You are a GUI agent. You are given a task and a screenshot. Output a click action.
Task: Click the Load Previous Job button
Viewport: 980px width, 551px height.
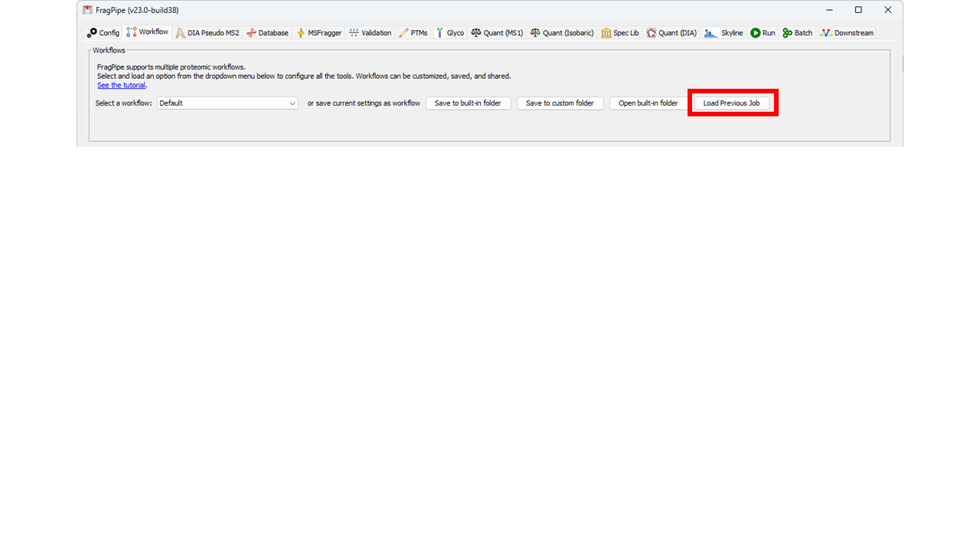[731, 103]
